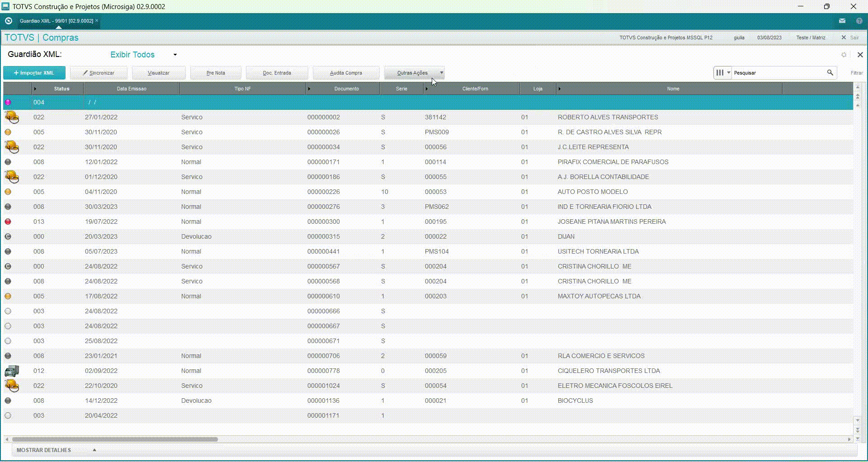
Task: Open the mail envelope icon
Action: tap(842, 21)
